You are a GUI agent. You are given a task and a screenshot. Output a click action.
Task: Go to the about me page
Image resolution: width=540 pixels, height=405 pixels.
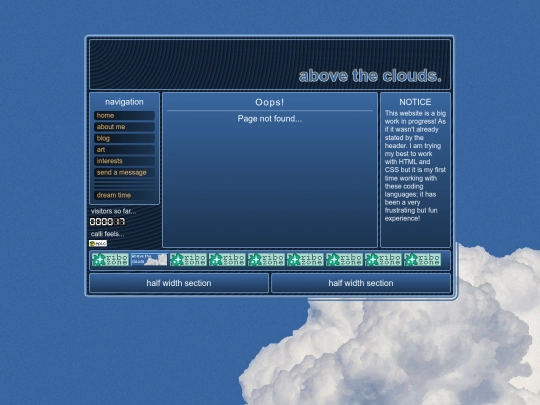pyautogui.click(x=124, y=127)
